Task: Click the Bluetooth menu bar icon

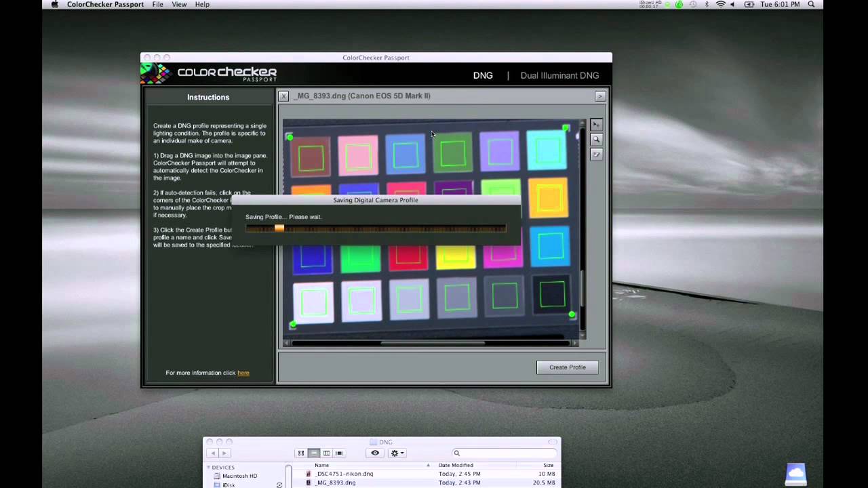Action: [707, 5]
